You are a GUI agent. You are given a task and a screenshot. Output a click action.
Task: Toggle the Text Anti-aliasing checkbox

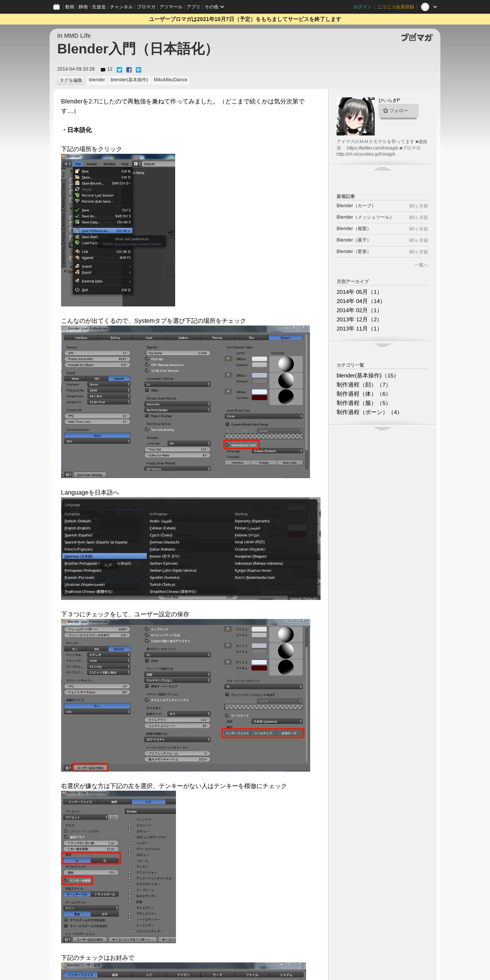[x=147, y=430]
